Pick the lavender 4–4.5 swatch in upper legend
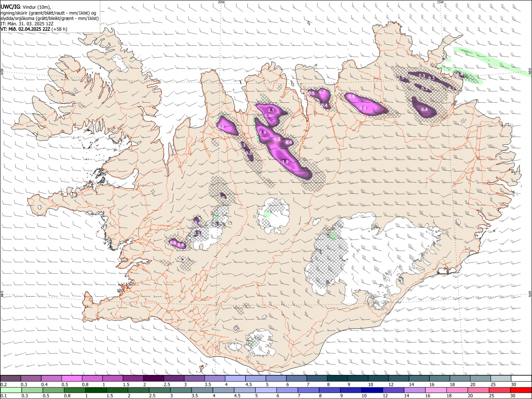The width and height of the screenshot is (532, 399). coord(235,378)
